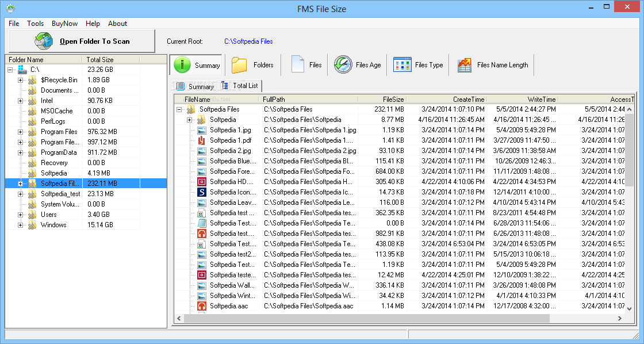644x344 pixels.
Task: Switch to the Summary sub-tab
Action: 195,86
